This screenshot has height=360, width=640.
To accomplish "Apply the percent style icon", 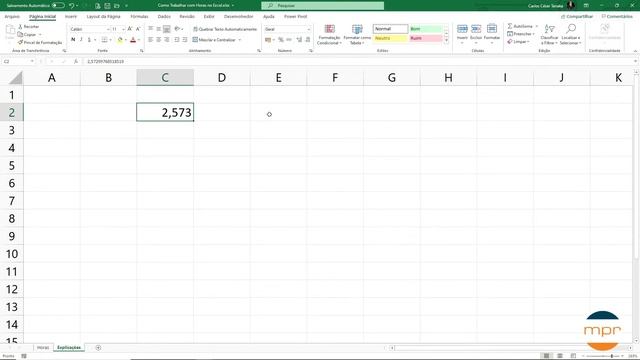I will (x=281, y=40).
